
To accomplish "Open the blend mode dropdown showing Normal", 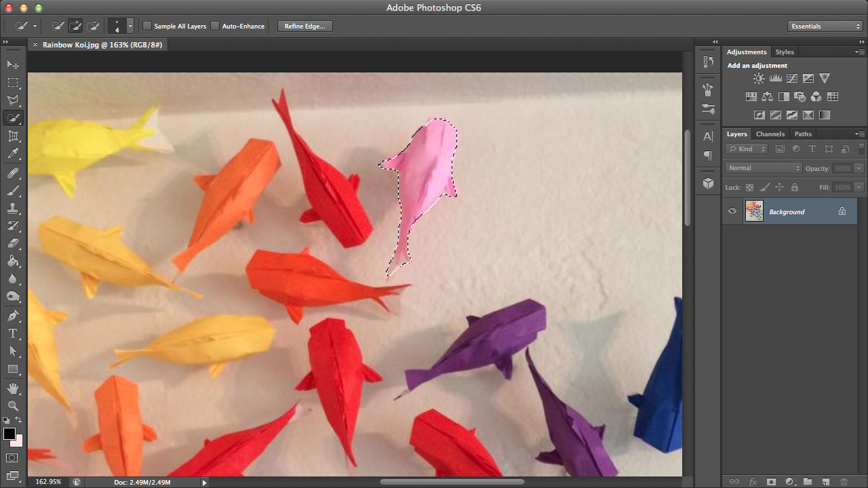I will pyautogui.click(x=763, y=167).
